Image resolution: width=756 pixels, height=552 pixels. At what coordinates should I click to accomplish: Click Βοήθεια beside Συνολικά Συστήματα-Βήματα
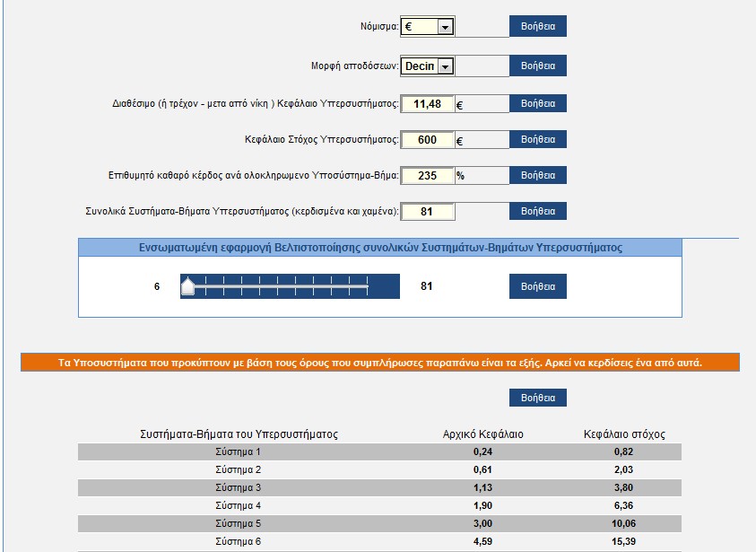[537, 211]
